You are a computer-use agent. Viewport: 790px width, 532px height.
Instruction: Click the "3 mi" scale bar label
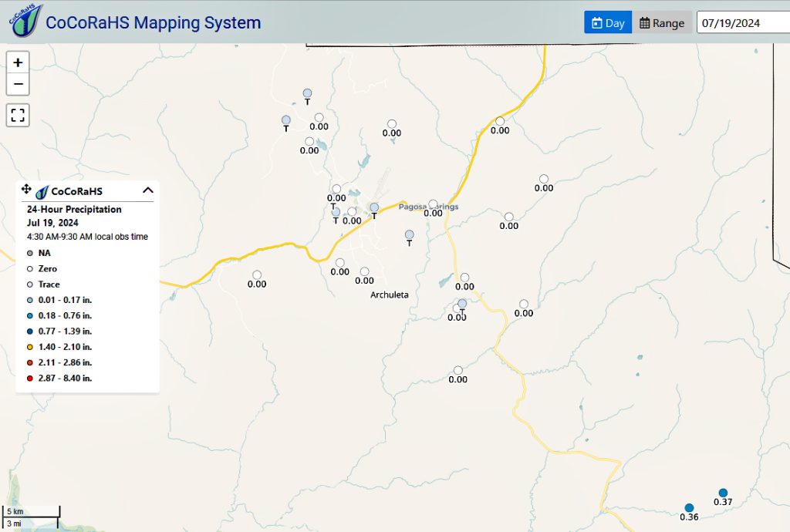pyautogui.click(x=14, y=524)
